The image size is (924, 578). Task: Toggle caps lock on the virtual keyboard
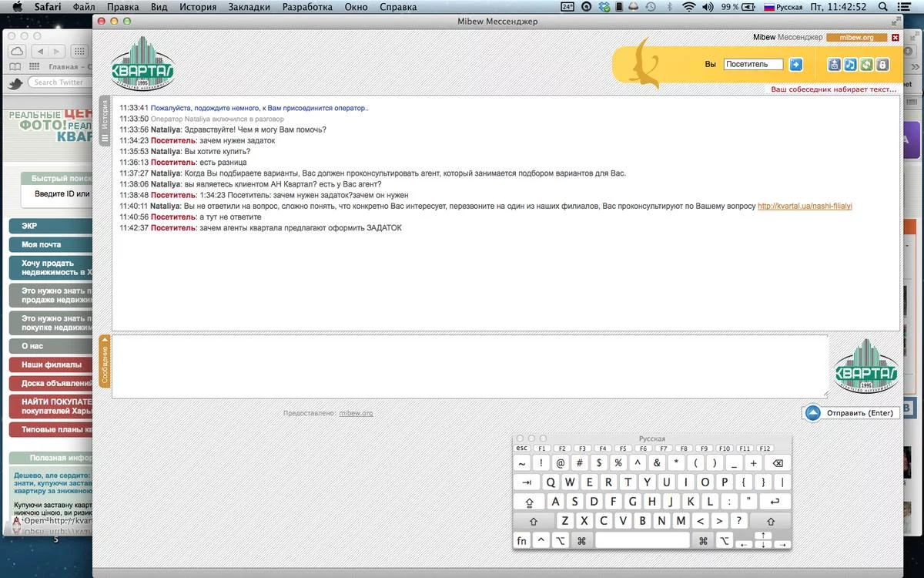click(x=530, y=502)
